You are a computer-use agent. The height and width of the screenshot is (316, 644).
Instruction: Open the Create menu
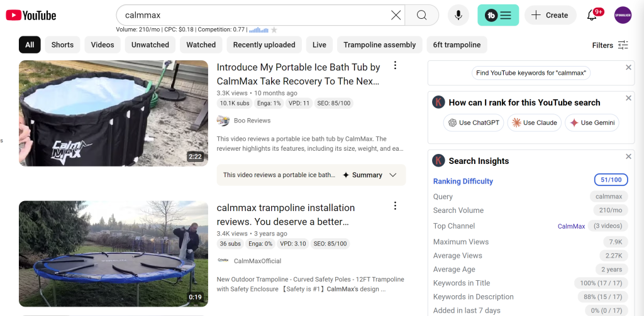pyautogui.click(x=550, y=15)
